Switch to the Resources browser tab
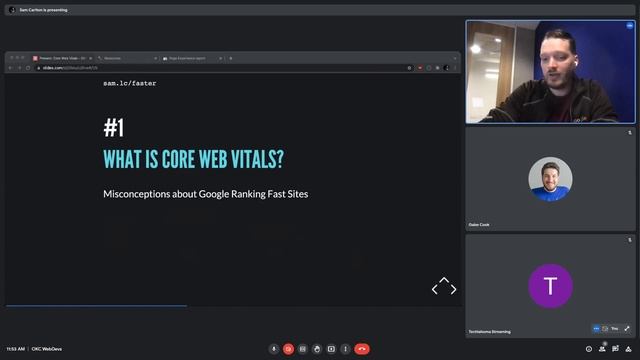 tap(127, 58)
